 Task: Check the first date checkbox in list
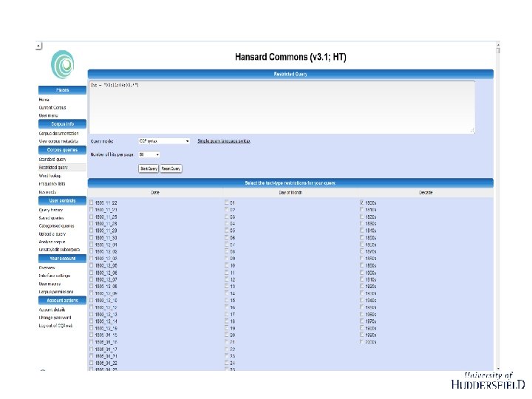(92, 202)
